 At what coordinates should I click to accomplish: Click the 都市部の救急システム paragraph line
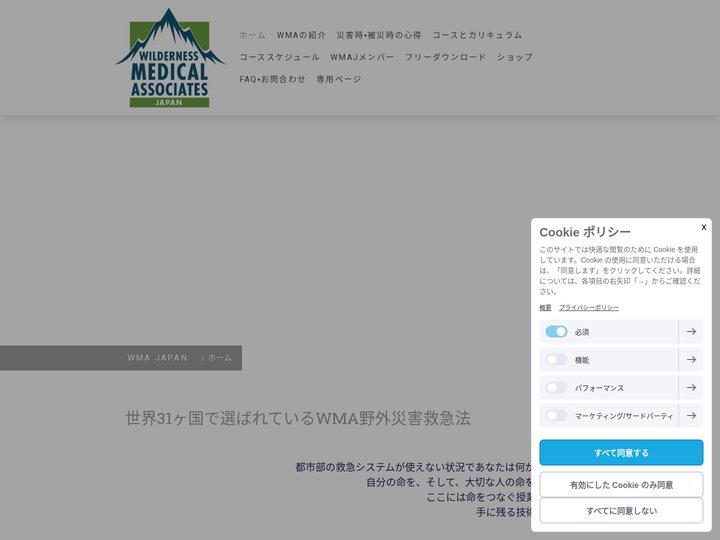tap(413, 467)
